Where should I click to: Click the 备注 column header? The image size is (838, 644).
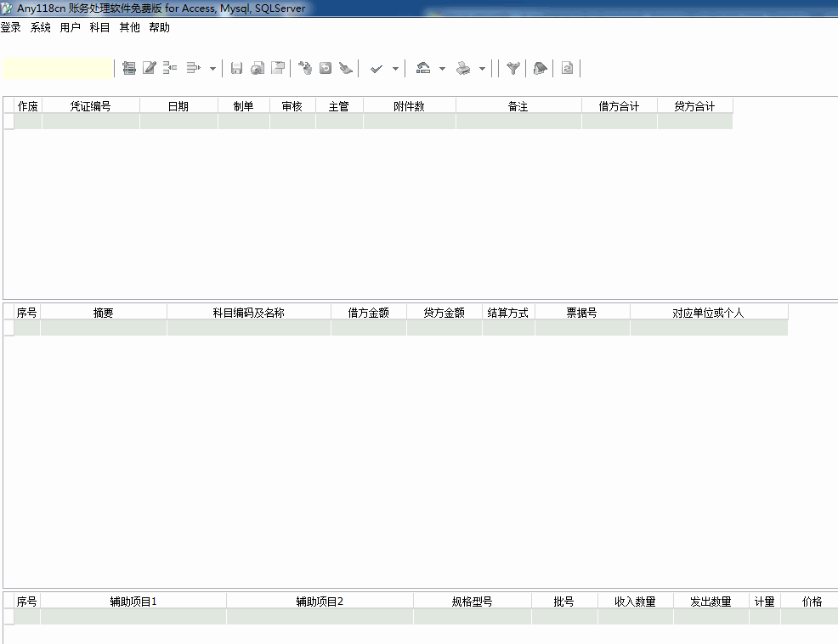pyautogui.click(x=518, y=106)
